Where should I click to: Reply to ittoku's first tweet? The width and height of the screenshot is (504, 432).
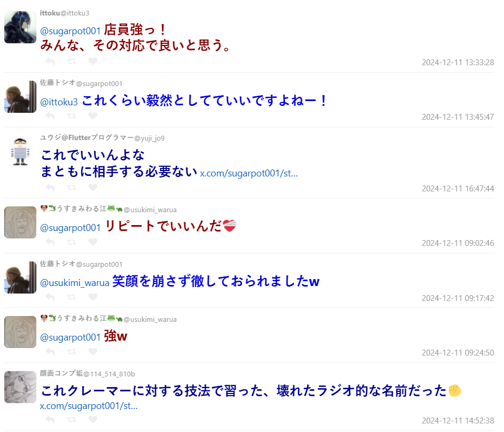[x=50, y=61]
